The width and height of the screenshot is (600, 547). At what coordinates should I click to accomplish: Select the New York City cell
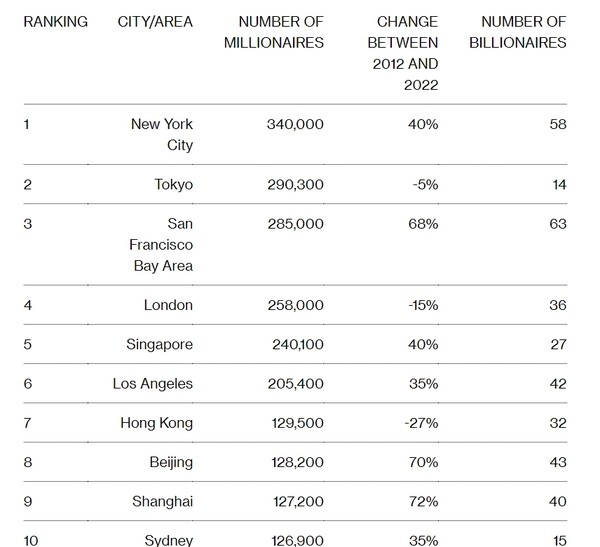(162, 135)
